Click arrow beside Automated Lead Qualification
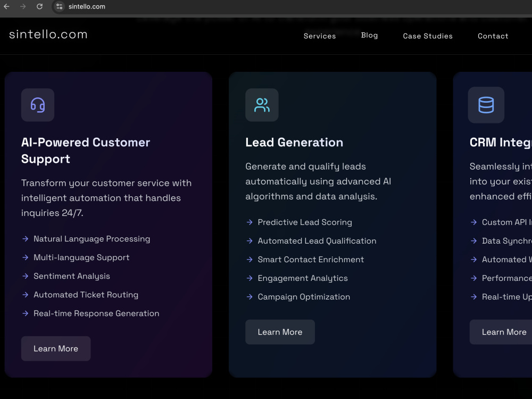Viewport: 532px width, 399px height. (250, 241)
